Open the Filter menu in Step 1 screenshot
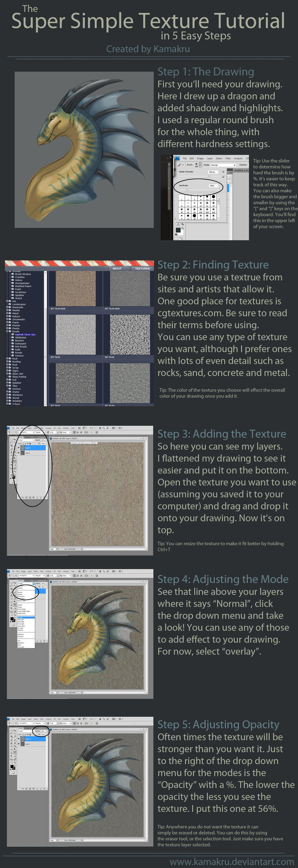This screenshot has height=868, width=298. pyautogui.click(x=228, y=159)
